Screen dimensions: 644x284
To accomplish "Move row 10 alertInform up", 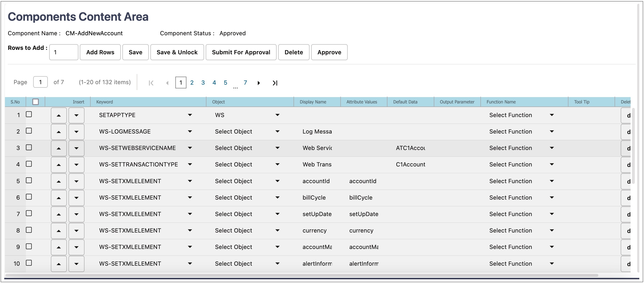I will pos(59,264).
